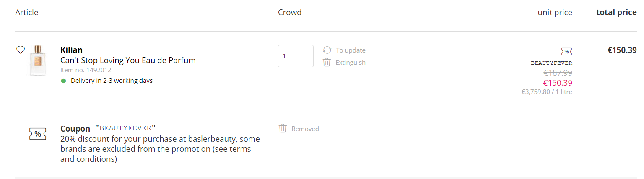The height and width of the screenshot is (179, 644).
Task: Click the trash icon beside Removed
Action: (x=283, y=128)
